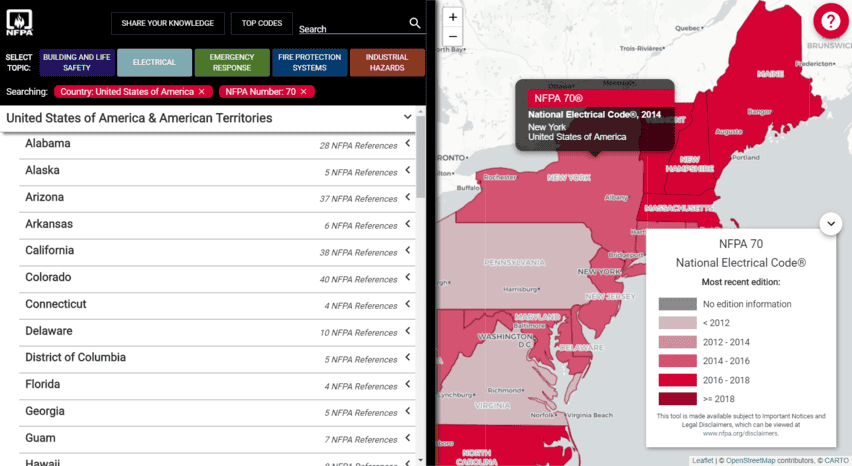The image size is (852, 466).
Task: Open the OpenStreetMap contributors link
Action: [750, 461]
